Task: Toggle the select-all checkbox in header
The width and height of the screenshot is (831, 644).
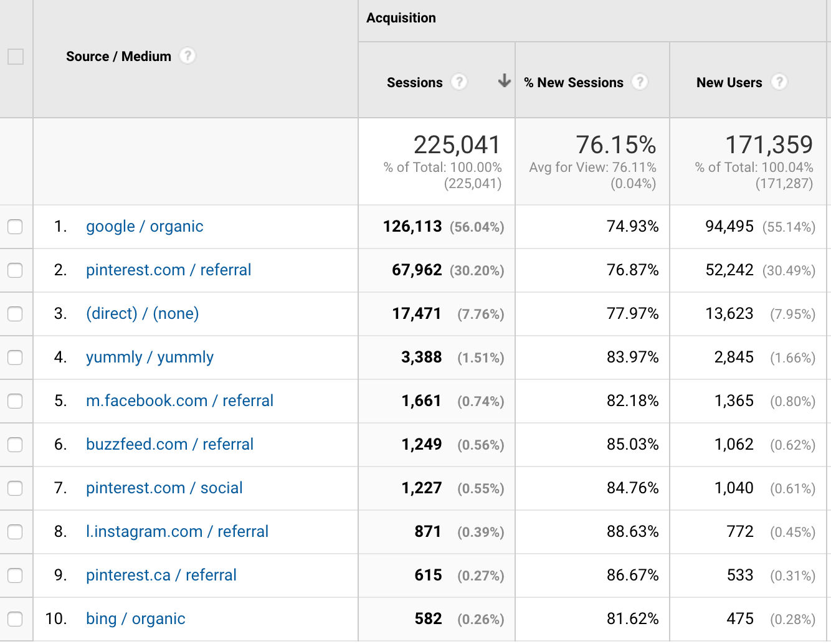Action: click(16, 57)
